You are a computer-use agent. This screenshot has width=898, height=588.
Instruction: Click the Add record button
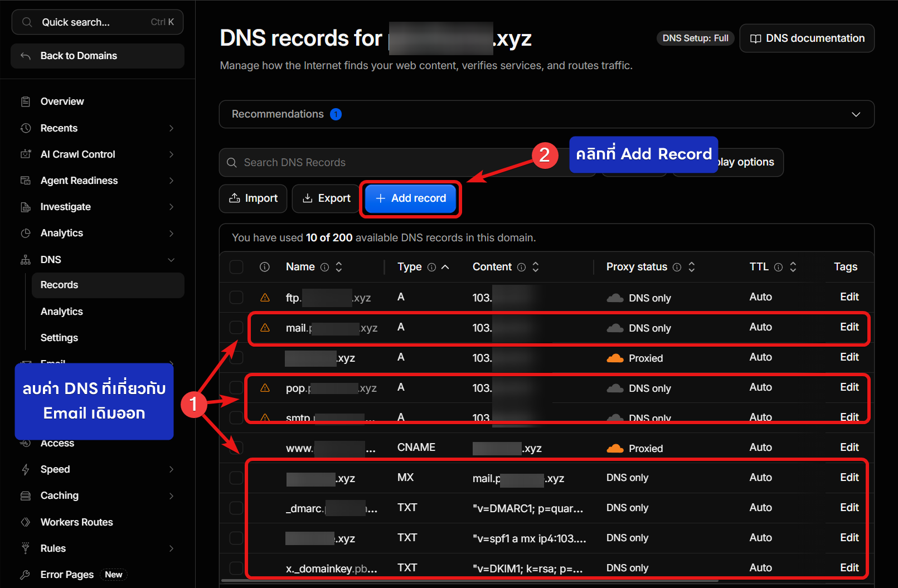click(x=411, y=198)
